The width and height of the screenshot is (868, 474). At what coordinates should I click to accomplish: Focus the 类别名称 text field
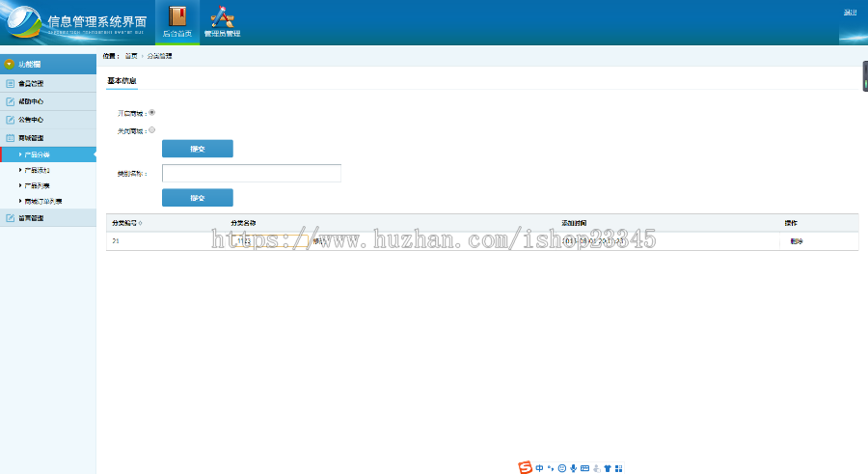point(252,173)
